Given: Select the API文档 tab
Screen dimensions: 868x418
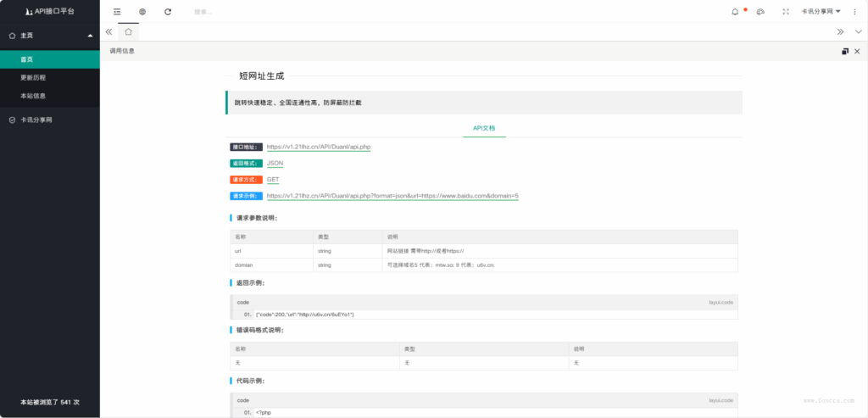Looking at the screenshot, I should pos(484,128).
